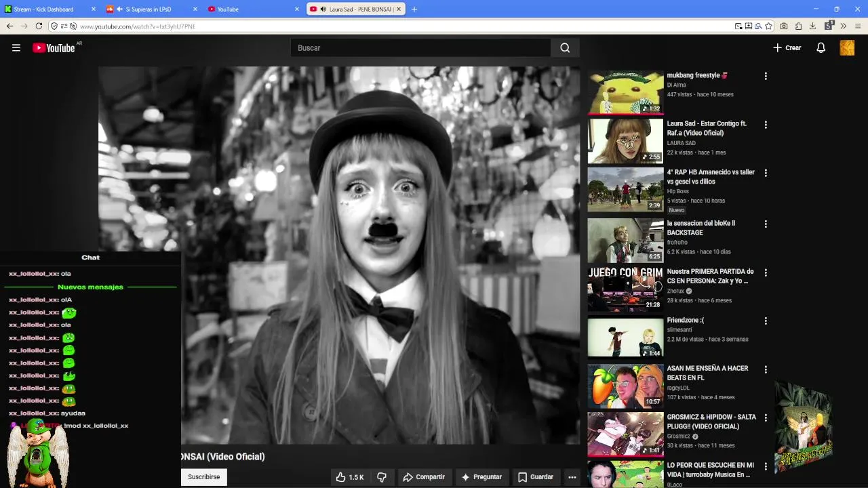Open the Crear menu

(787, 48)
